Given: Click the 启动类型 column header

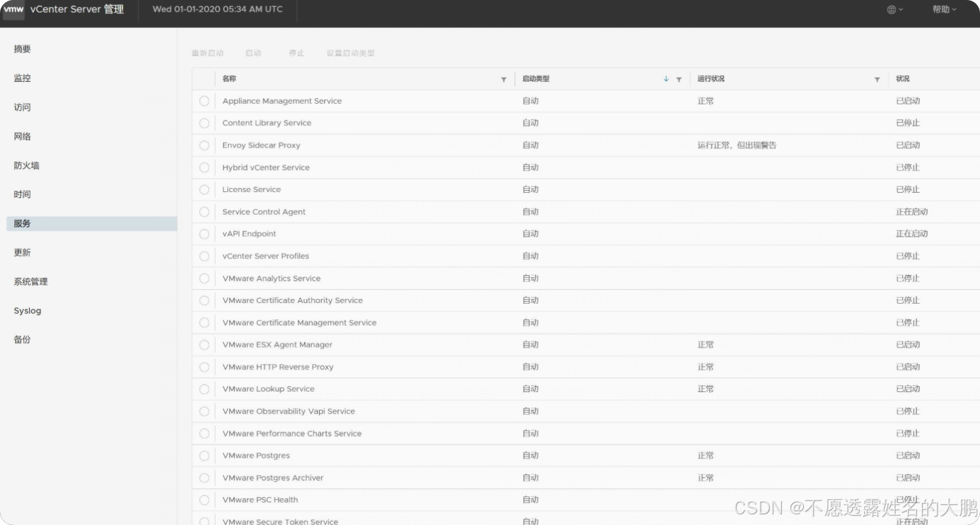Looking at the screenshot, I should [x=536, y=78].
